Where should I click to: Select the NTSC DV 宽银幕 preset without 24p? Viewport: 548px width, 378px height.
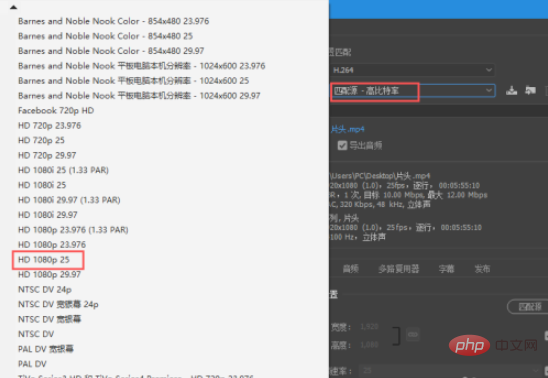click(x=49, y=319)
